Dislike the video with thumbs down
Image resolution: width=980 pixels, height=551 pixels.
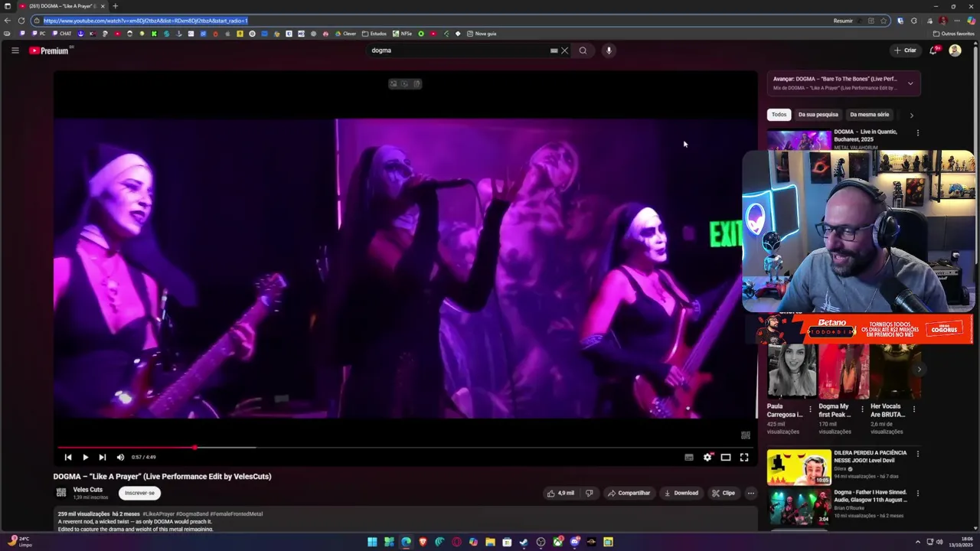pos(589,493)
